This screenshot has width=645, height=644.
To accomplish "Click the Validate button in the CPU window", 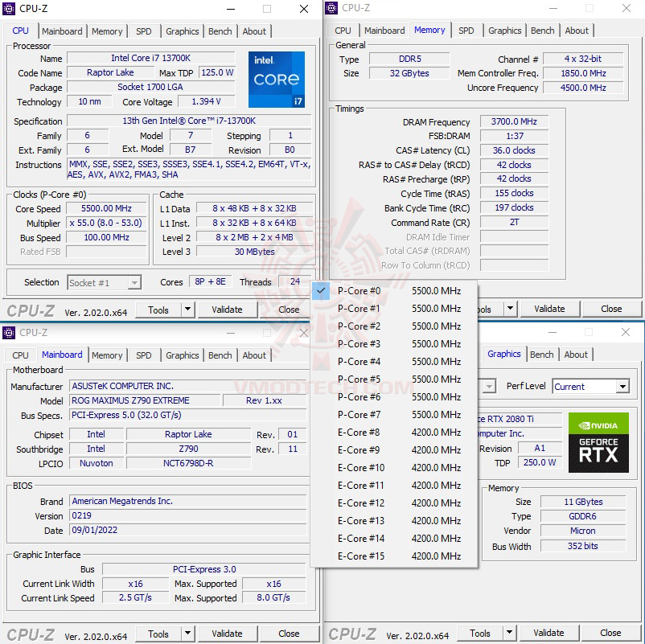I will [228, 309].
